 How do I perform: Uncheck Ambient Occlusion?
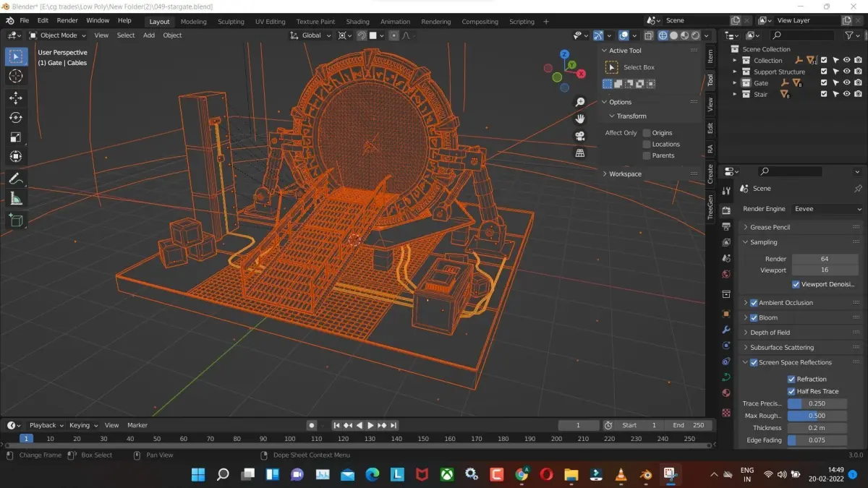click(x=754, y=303)
